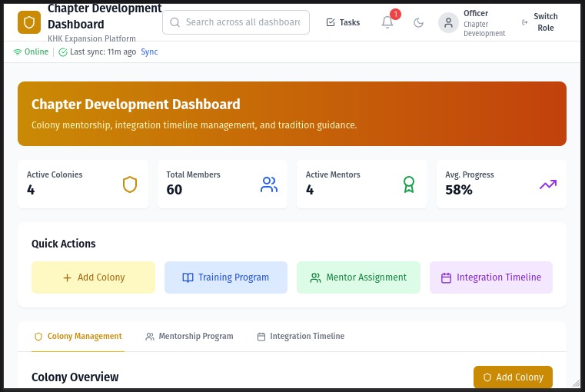
Task: Click the people icon on Mentor Assignment
Action: point(316,278)
